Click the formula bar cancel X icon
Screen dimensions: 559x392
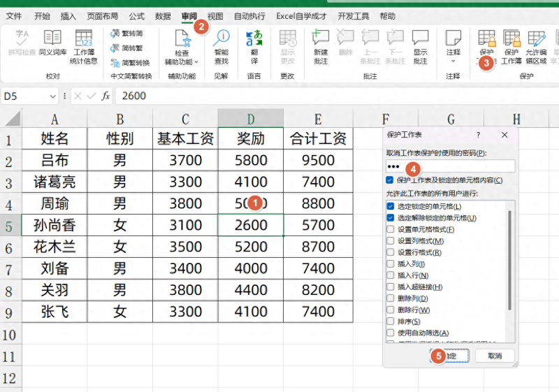click(78, 96)
